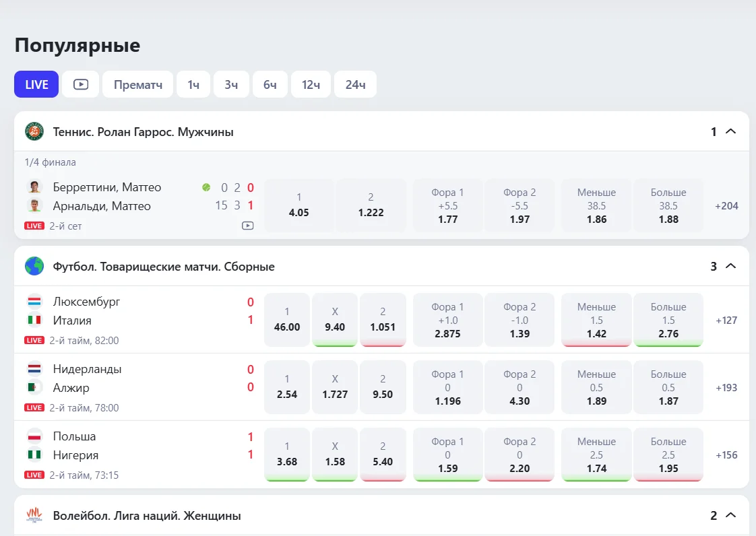Collapse the volleyball Nations League section
This screenshot has height=536, width=756.
[731, 515]
